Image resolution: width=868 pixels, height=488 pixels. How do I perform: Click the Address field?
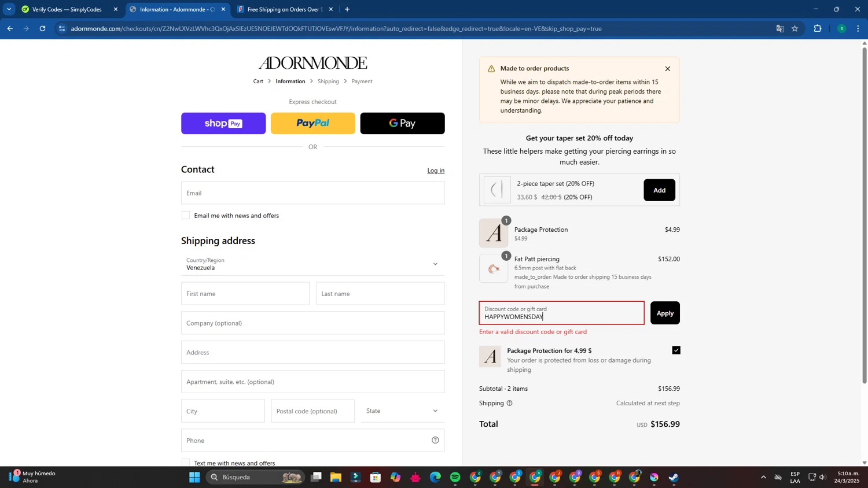312,352
